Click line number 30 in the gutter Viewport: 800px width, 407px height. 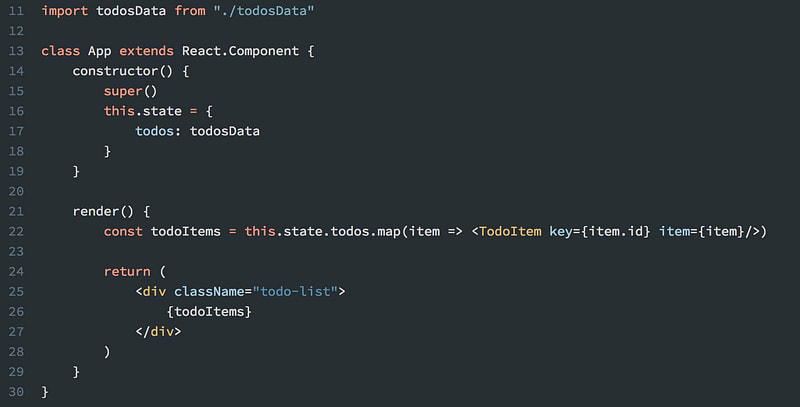coord(16,392)
